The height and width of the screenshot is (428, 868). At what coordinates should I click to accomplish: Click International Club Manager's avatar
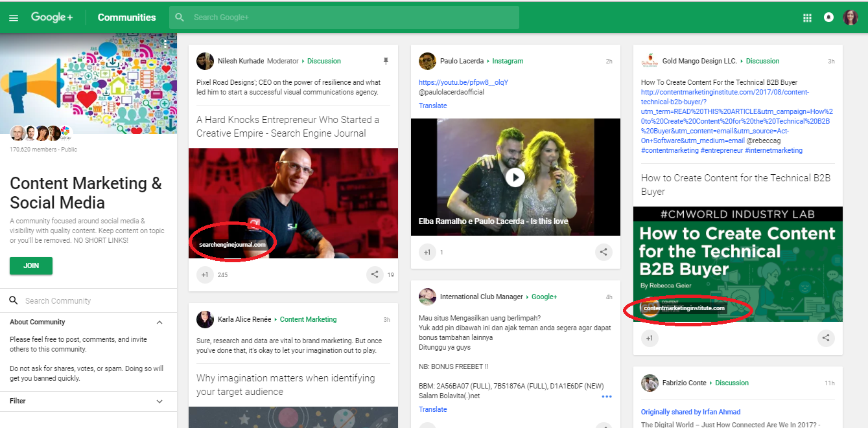(427, 297)
